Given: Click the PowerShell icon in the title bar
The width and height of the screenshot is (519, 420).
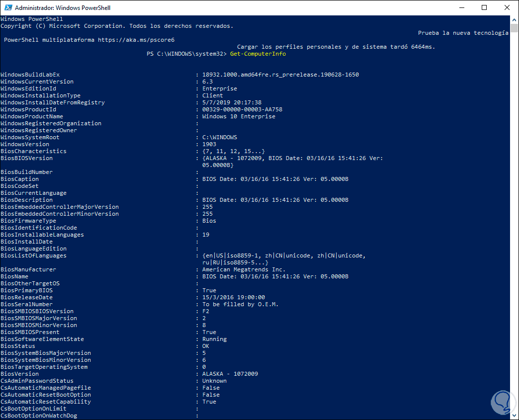Looking at the screenshot, I should click(x=7, y=8).
